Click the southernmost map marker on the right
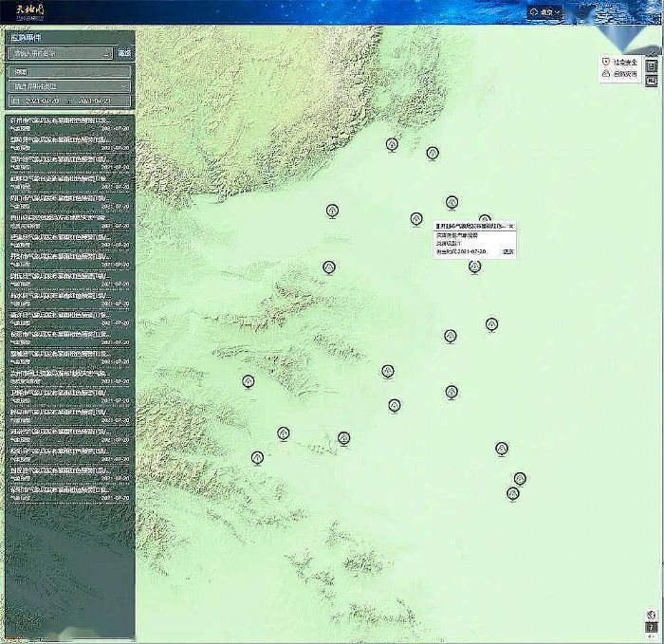The width and height of the screenshot is (664, 644). pos(513,493)
